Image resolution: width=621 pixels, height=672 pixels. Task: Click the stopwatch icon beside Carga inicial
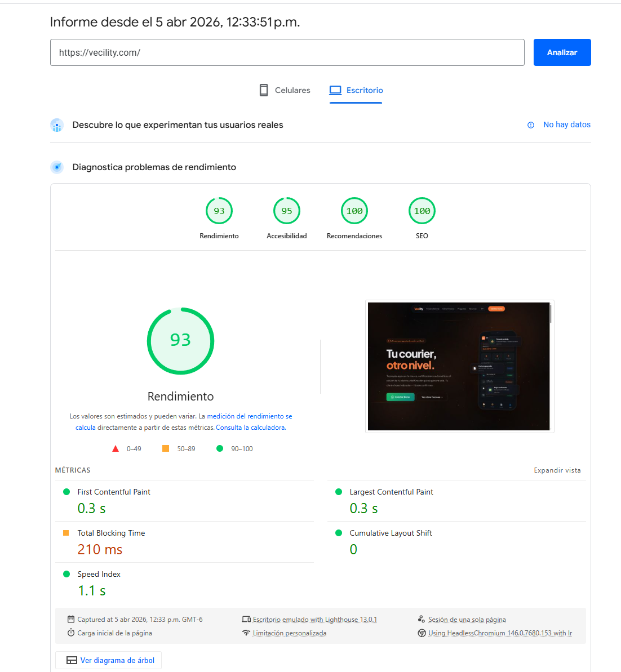tap(71, 633)
